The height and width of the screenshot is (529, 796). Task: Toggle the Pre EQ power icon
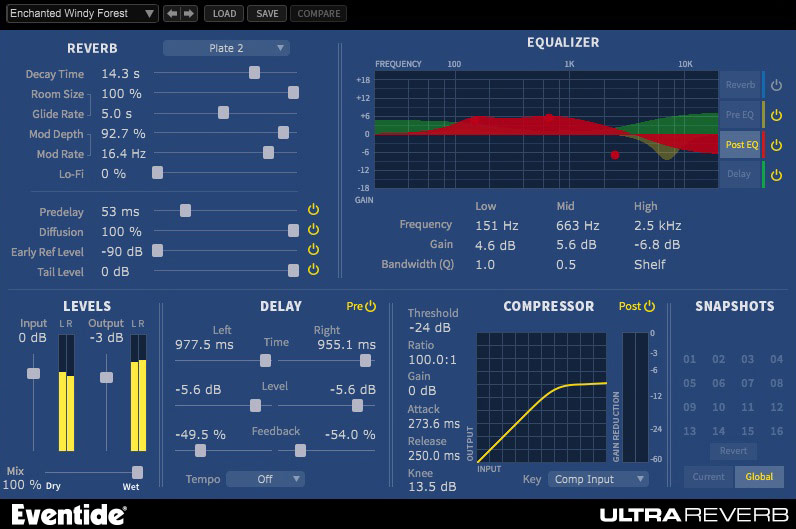pos(776,115)
